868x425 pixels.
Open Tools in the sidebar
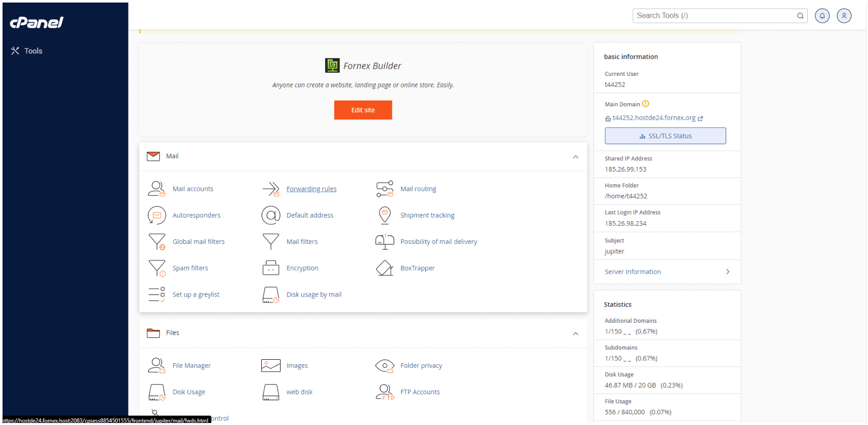(27, 51)
